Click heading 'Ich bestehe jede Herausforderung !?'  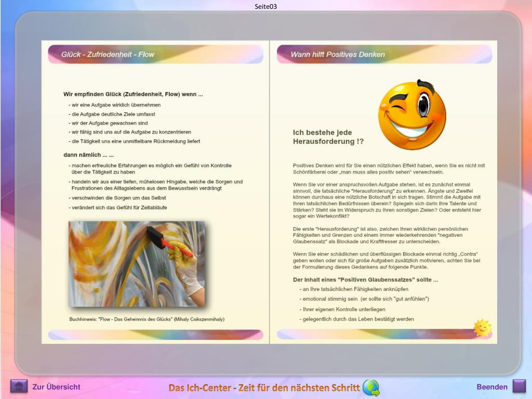[328, 137]
